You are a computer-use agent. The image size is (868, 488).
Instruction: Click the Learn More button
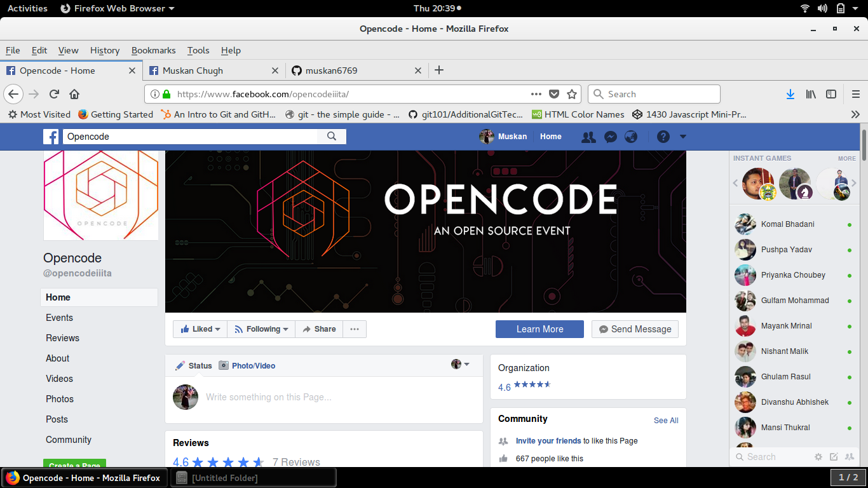539,329
